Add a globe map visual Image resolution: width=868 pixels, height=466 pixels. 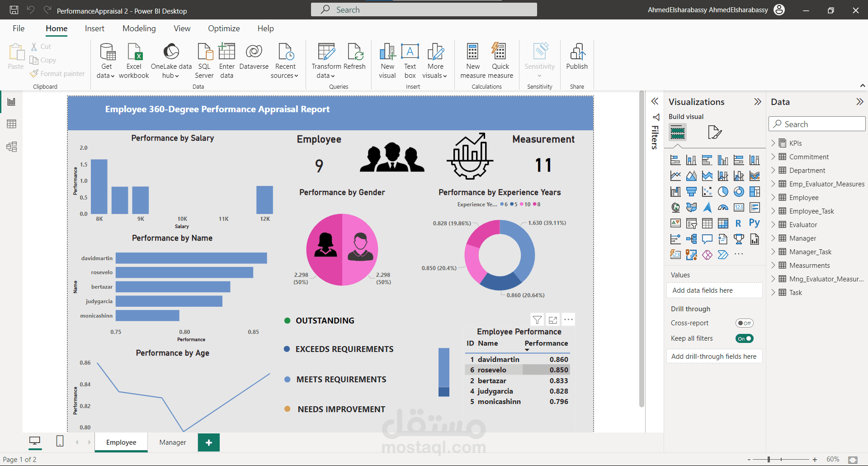click(675, 208)
